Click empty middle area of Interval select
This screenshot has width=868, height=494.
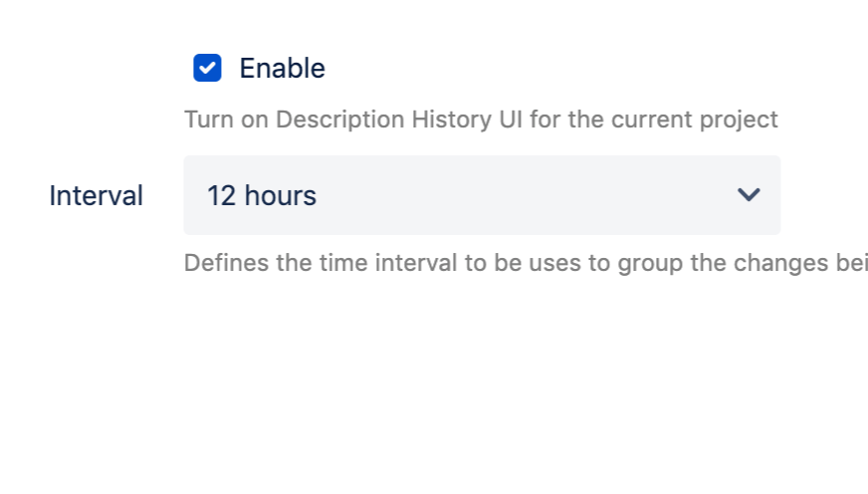click(518, 195)
